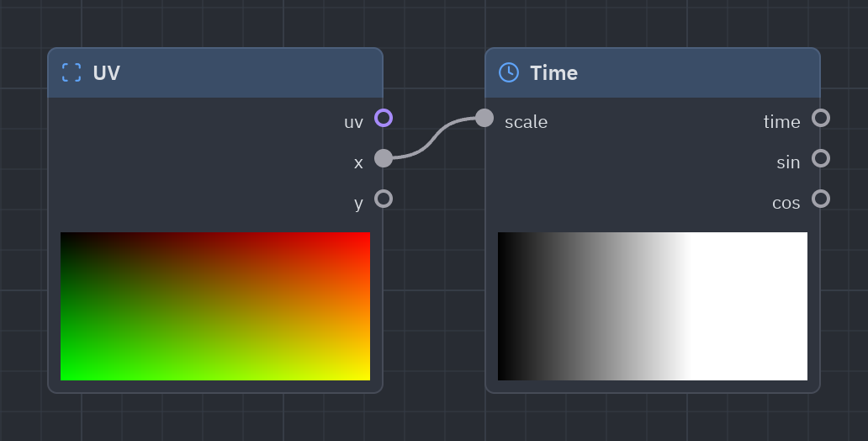Click the x output port on UV node
The image size is (868, 441).
[384, 158]
